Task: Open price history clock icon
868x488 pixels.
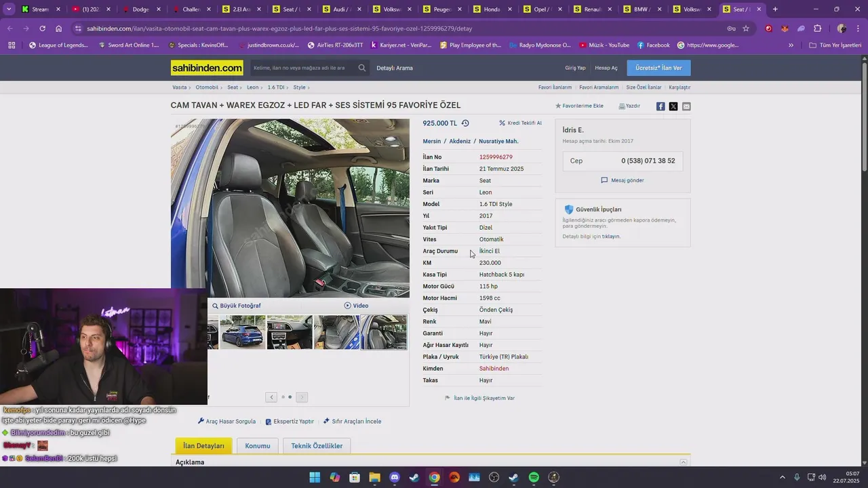Action: 465,123
